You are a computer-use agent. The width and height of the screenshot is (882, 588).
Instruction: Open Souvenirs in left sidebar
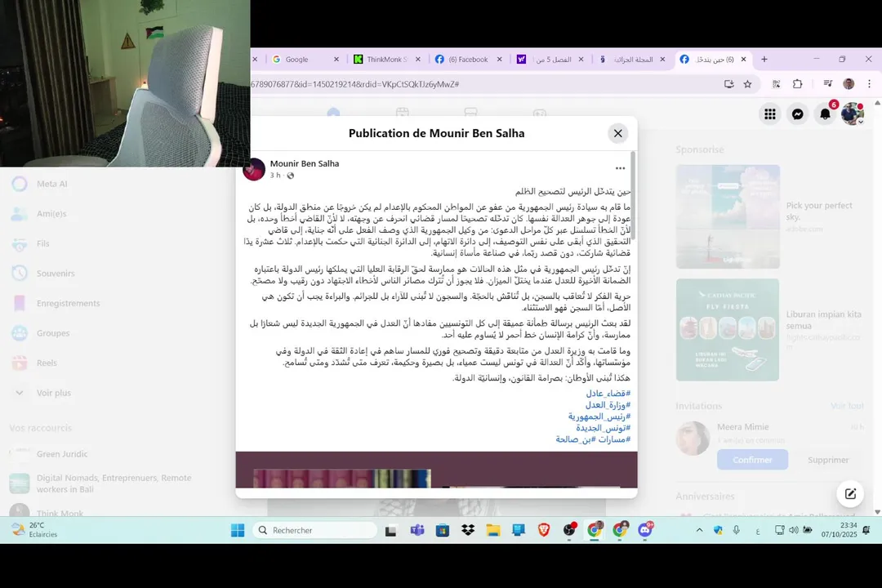tap(56, 274)
